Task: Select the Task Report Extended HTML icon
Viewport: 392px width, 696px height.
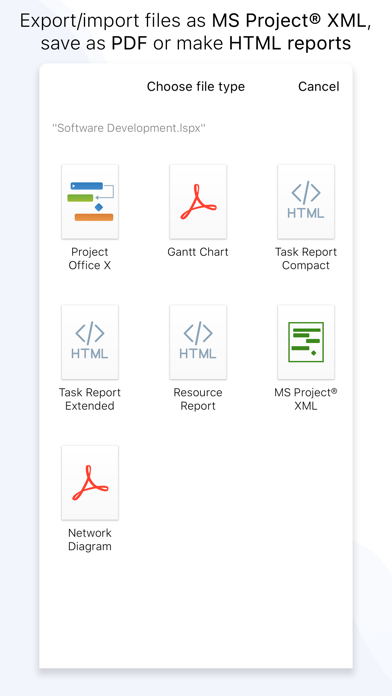Action: tap(90, 342)
